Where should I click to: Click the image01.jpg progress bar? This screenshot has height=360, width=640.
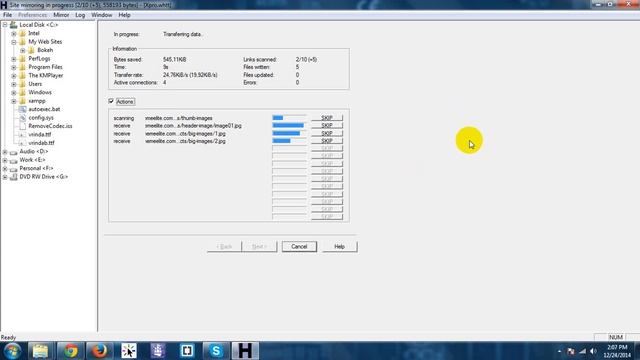[289, 126]
